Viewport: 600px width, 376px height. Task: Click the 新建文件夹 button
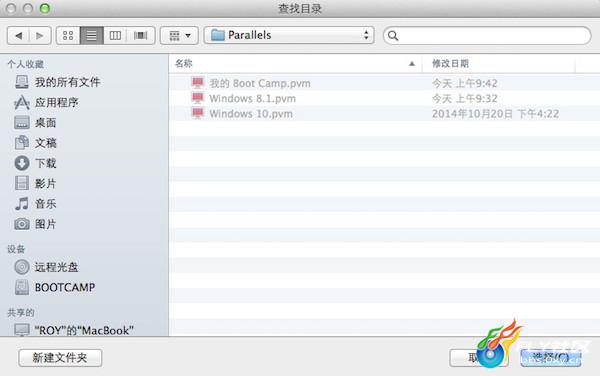(x=60, y=358)
